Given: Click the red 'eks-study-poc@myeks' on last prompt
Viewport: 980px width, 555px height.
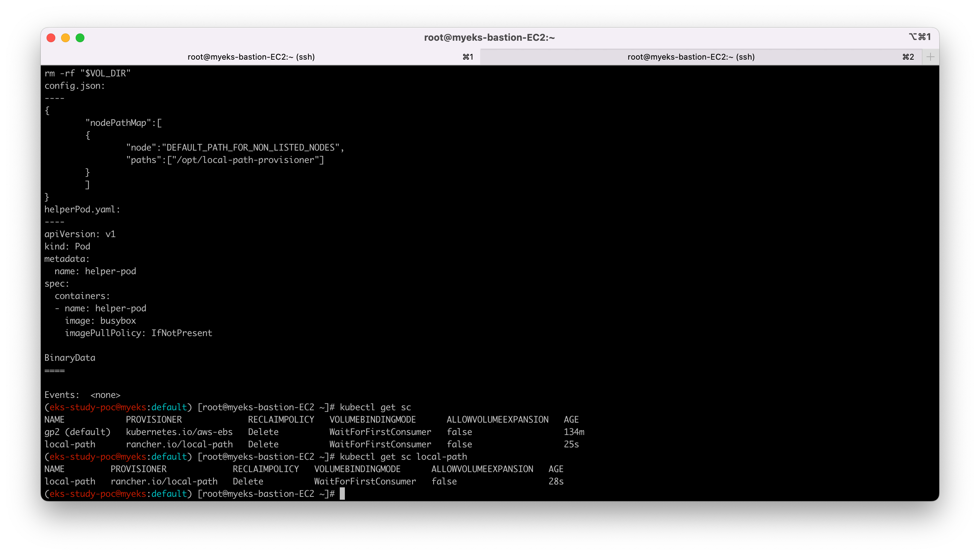Looking at the screenshot, I should [97, 494].
